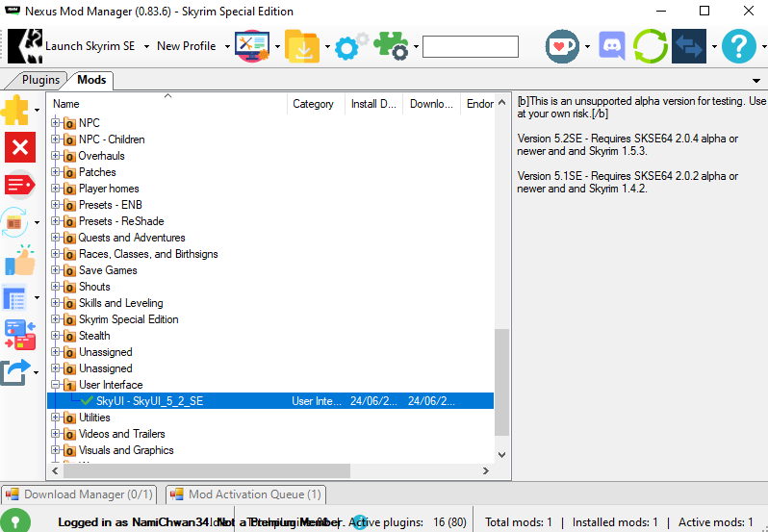Click the New Profile button

187,46
